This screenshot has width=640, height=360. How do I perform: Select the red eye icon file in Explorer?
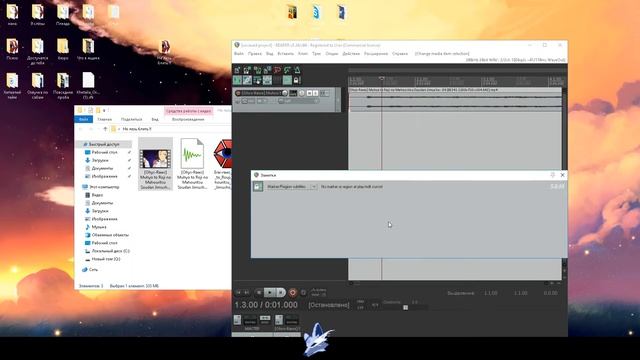pyautogui.click(x=222, y=164)
